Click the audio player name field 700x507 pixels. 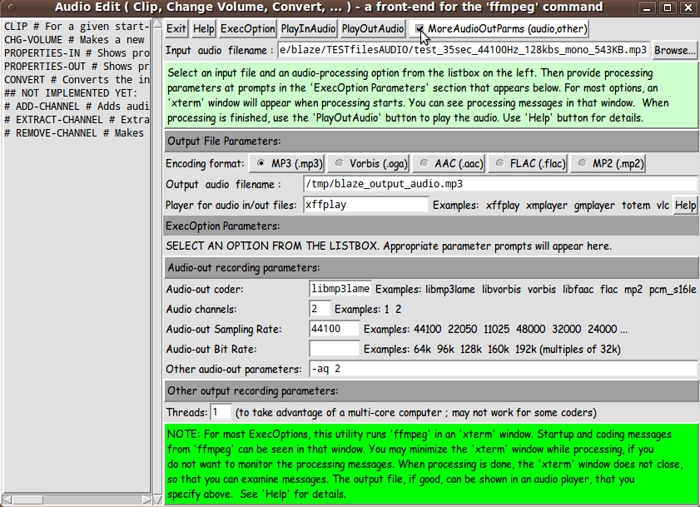click(x=366, y=205)
